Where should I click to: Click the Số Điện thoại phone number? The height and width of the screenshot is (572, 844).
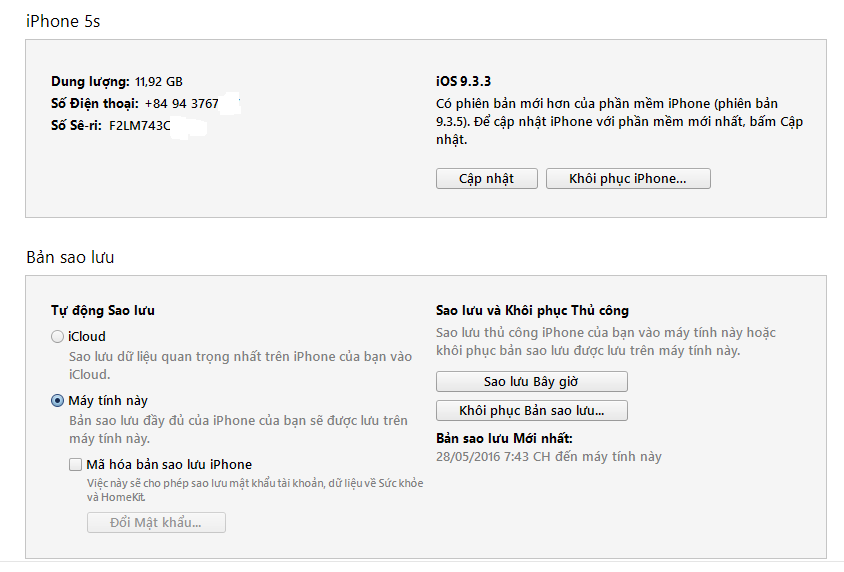(x=182, y=104)
